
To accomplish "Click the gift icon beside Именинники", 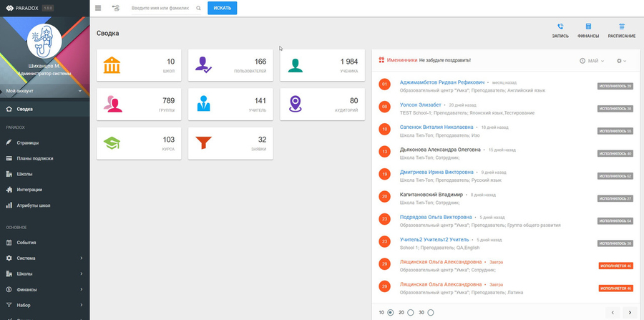I will click(381, 60).
